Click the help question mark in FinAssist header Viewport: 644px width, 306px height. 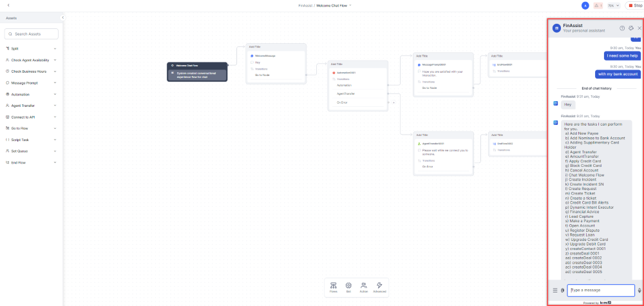tap(622, 28)
